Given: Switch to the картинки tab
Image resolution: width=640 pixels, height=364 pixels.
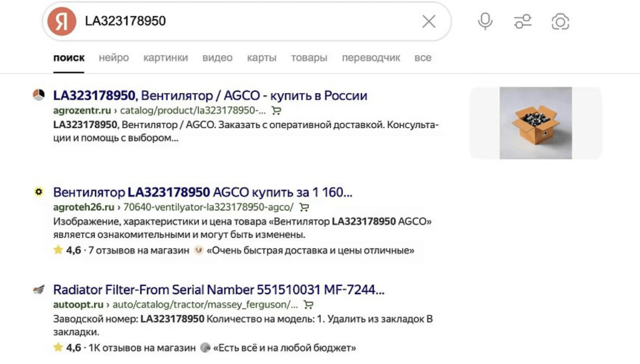Looking at the screenshot, I should (165, 58).
